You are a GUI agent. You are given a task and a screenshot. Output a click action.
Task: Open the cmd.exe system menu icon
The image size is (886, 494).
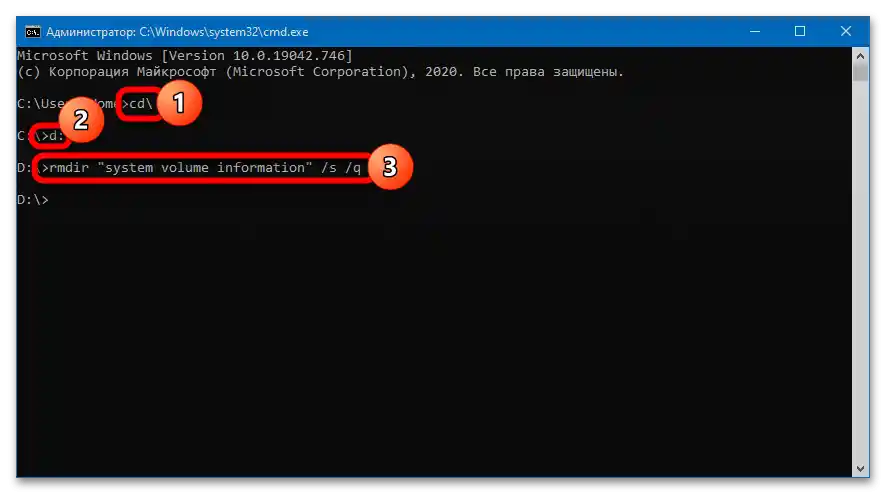pyautogui.click(x=33, y=32)
